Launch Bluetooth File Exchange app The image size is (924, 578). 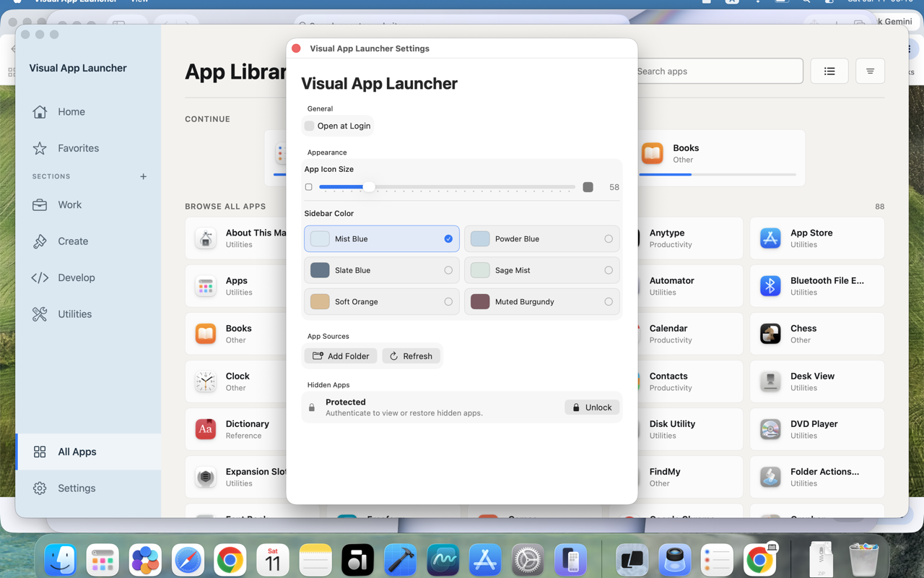(817, 286)
